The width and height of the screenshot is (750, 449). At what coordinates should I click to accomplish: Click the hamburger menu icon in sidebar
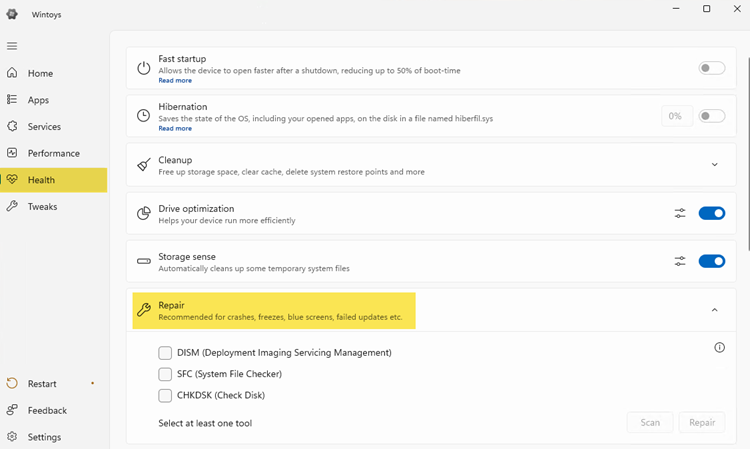(12, 46)
